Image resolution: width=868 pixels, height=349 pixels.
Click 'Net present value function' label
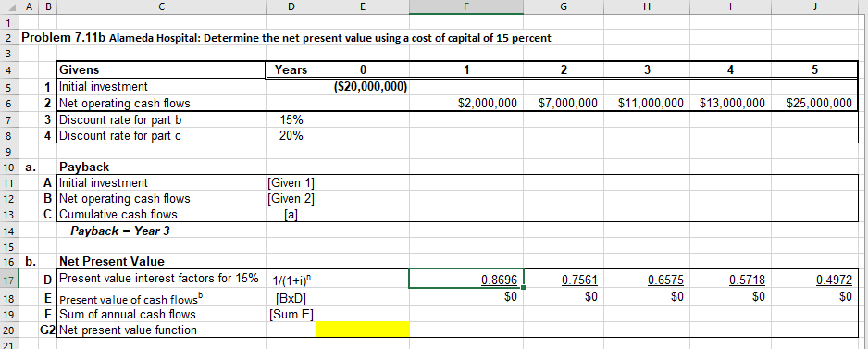pos(128,330)
